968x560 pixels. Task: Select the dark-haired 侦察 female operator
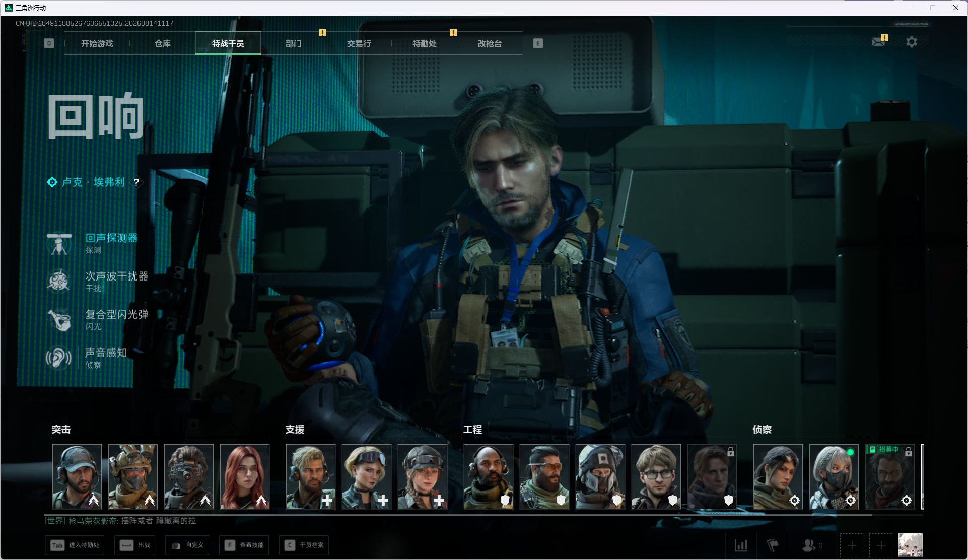click(x=778, y=476)
